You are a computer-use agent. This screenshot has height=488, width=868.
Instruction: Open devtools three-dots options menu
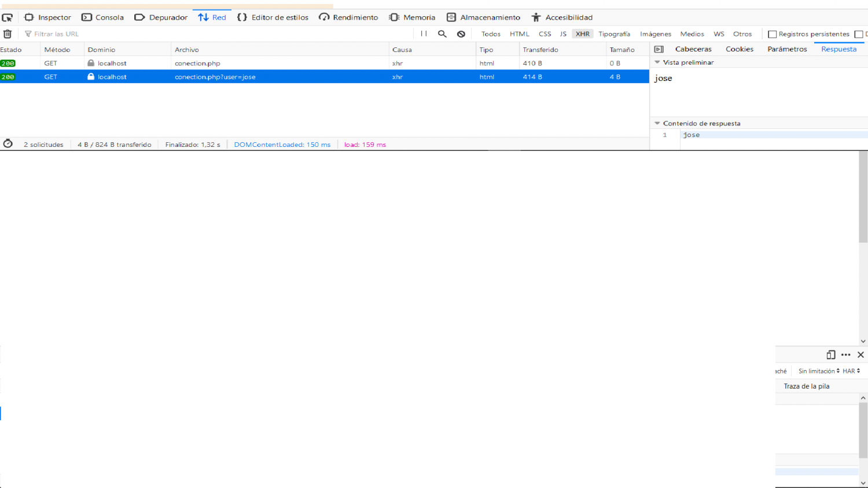coord(846,355)
